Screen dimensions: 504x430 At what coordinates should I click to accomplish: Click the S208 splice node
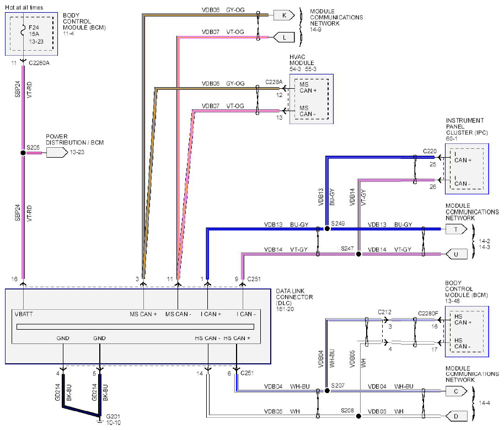[358, 416]
